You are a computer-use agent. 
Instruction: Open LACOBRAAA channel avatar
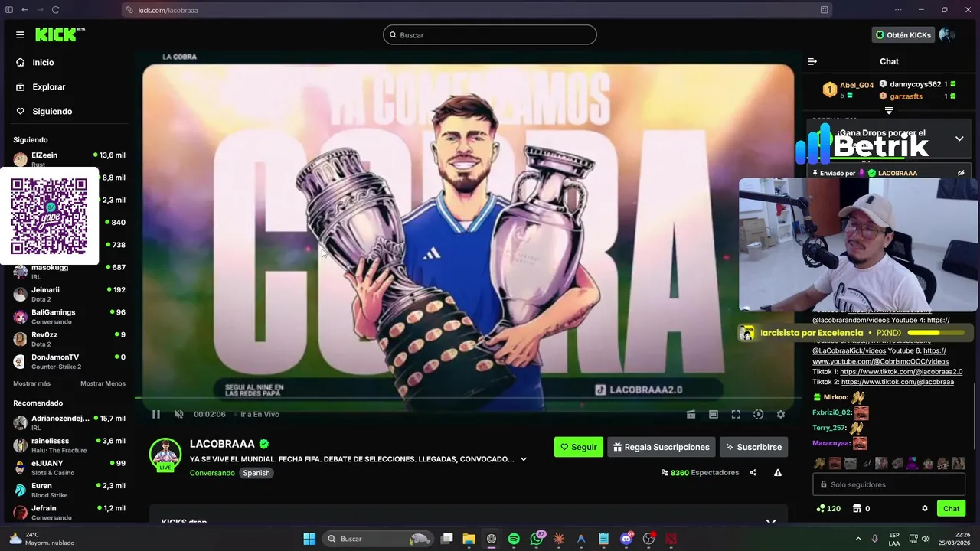pos(165,454)
